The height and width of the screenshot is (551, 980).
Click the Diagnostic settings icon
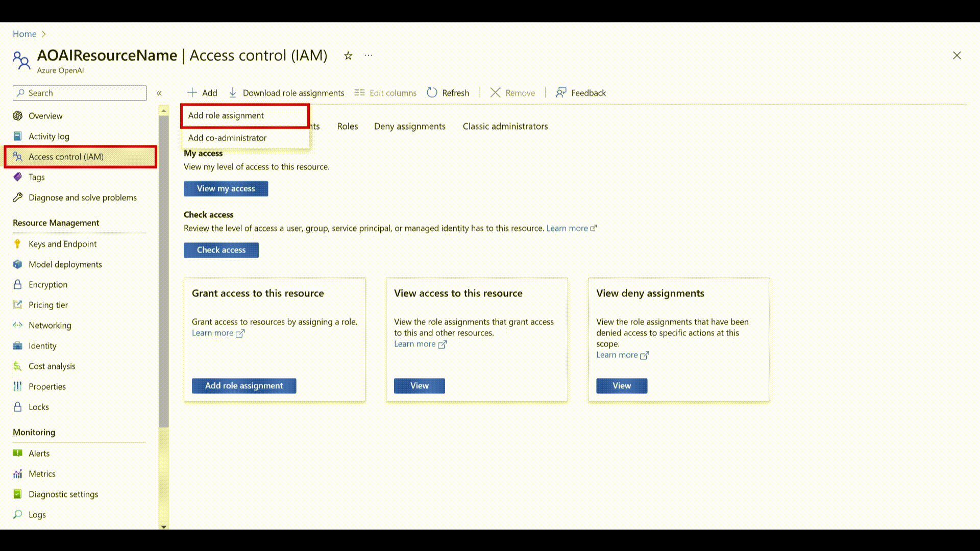18,494
